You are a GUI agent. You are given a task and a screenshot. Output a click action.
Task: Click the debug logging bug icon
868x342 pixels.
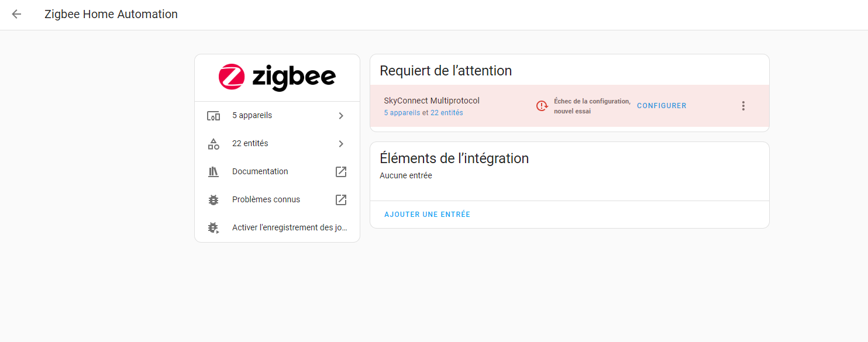(x=213, y=228)
